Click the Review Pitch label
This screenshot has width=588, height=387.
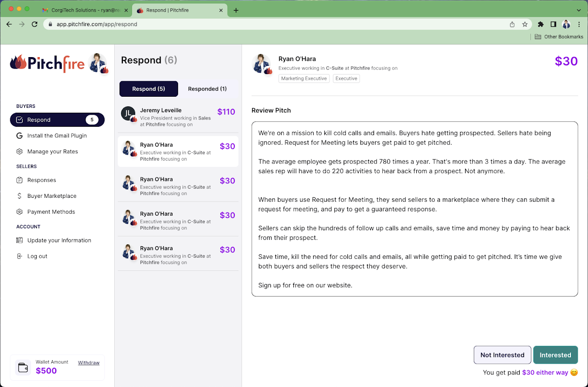(x=271, y=111)
